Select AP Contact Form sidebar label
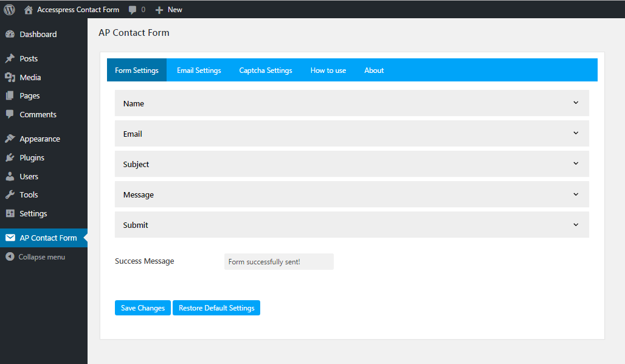Image resolution: width=625 pixels, height=364 pixels. pos(48,238)
